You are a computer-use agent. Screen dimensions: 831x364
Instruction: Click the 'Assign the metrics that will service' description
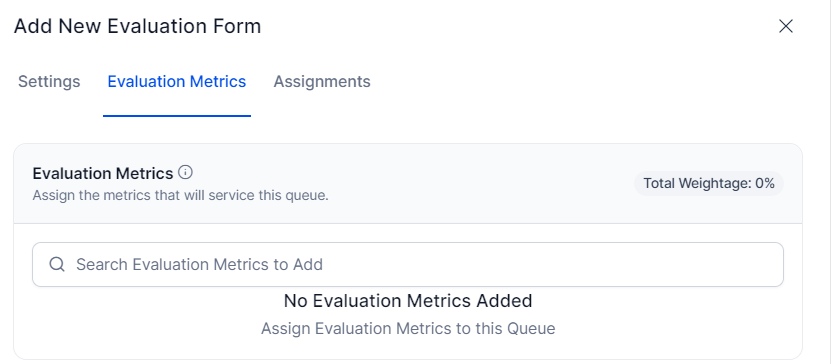181,196
